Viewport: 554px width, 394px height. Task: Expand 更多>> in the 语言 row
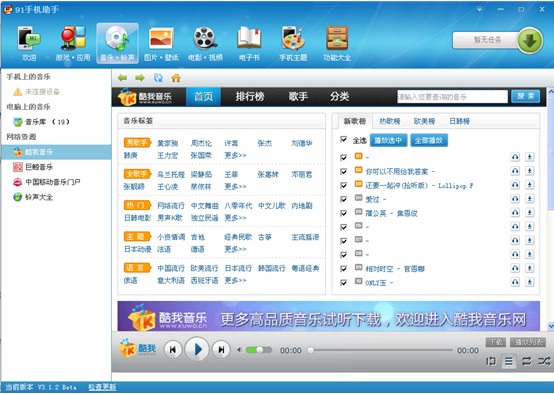coord(235,281)
